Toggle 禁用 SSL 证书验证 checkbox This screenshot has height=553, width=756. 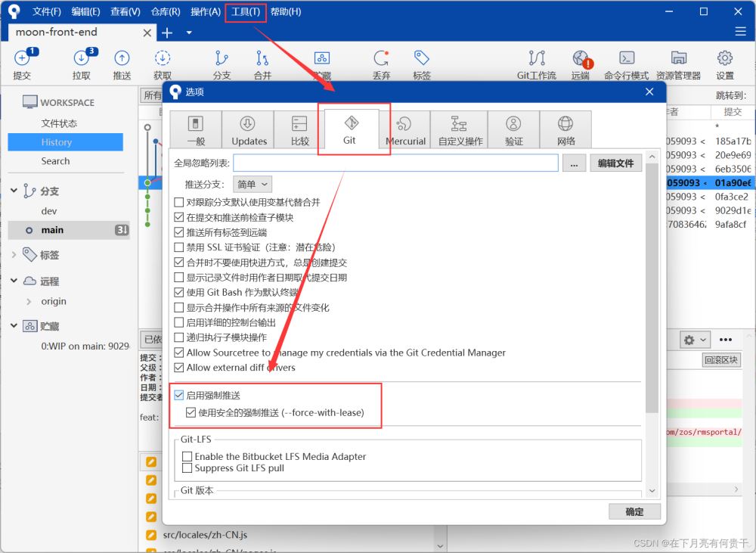tap(179, 247)
